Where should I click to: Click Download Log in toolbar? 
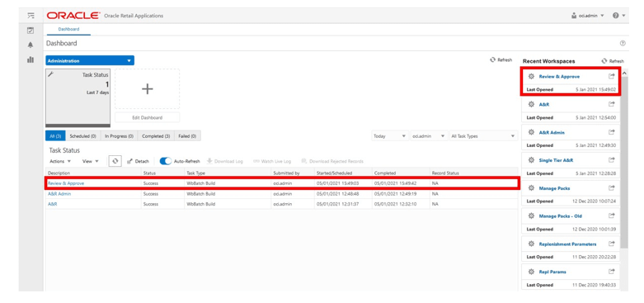(x=224, y=161)
